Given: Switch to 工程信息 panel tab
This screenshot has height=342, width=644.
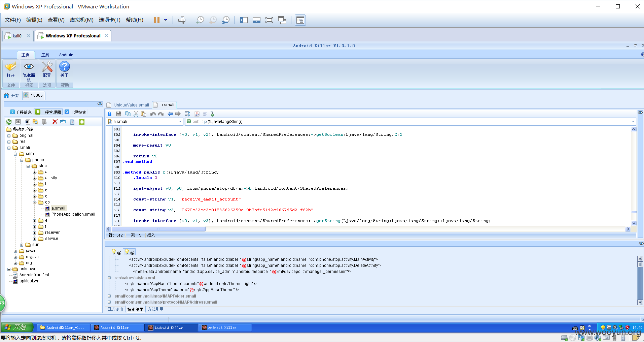Looking at the screenshot, I should [21, 112].
